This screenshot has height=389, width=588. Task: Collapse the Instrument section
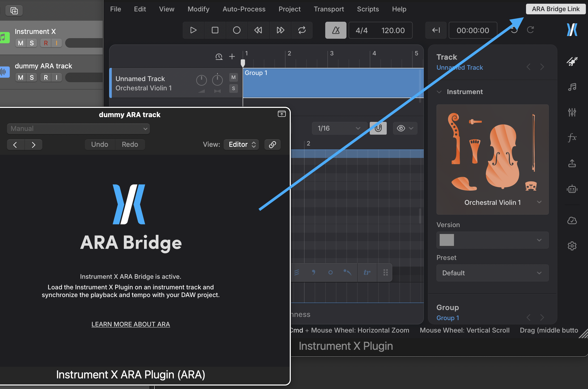[439, 92]
